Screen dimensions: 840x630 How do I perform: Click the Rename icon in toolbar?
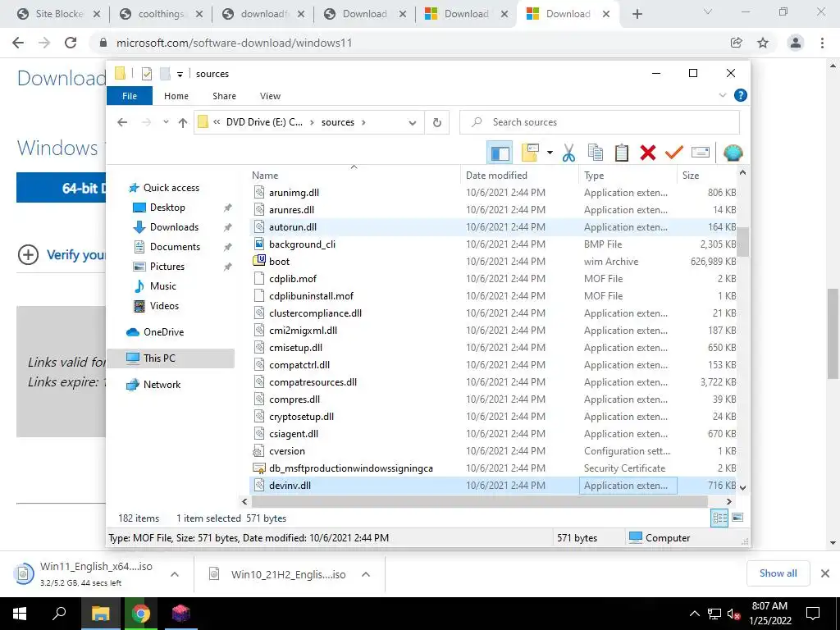[701, 153]
